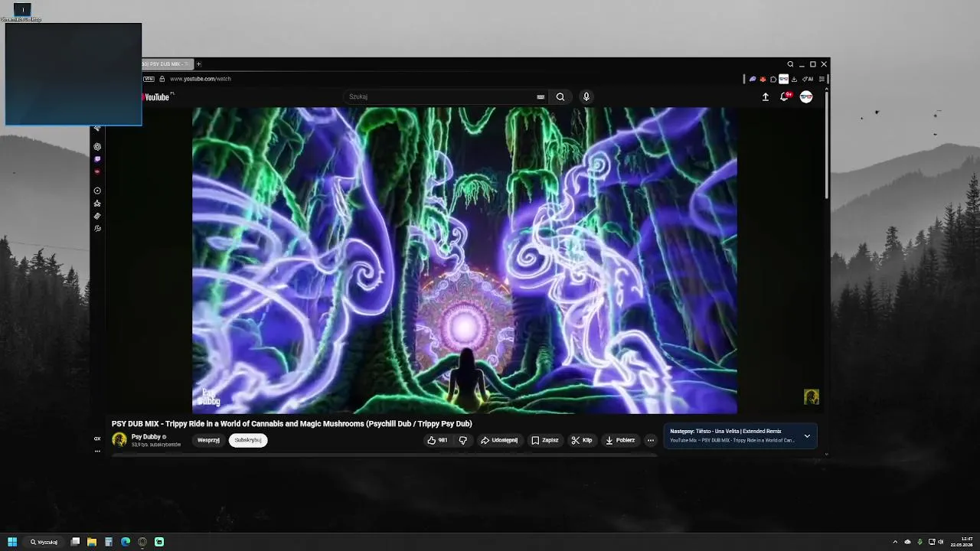Click the Zapisz save button
Viewport: 980px width, 551px height.
pos(545,440)
